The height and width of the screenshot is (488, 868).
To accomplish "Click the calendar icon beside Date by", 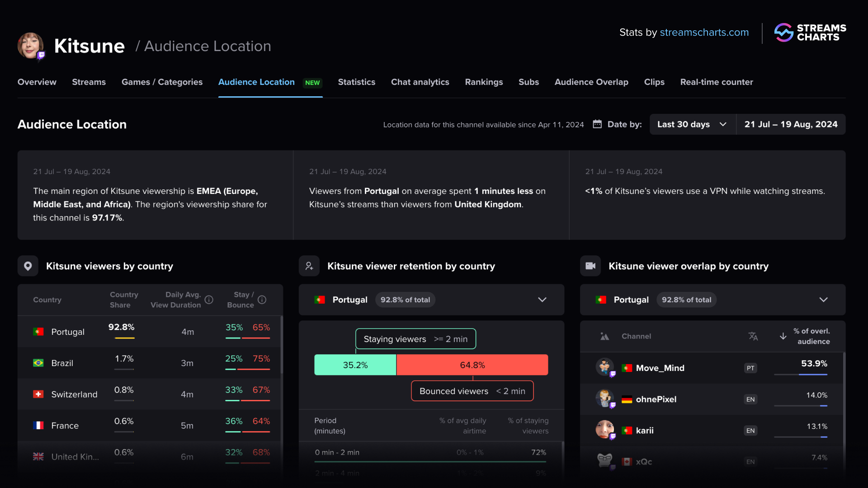I will (x=597, y=124).
